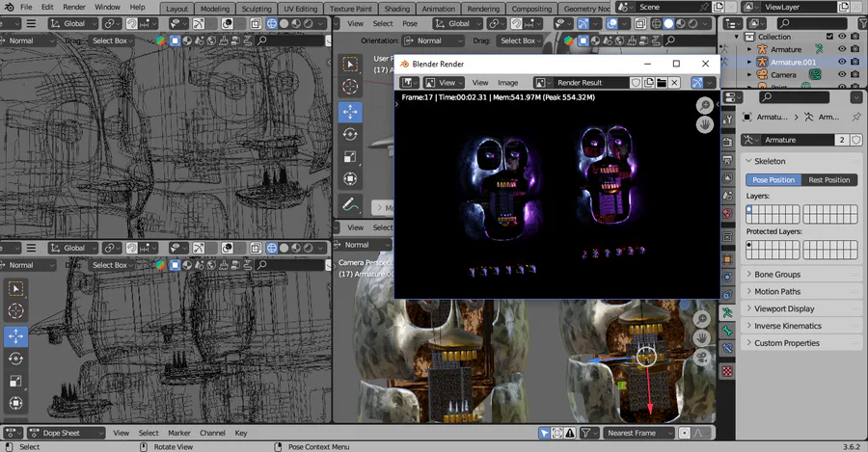
Task: Expand the Motion Paths panel
Action: [x=801, y=292]
